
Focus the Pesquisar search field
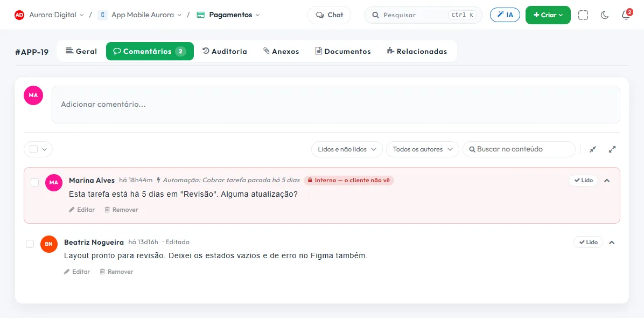click(x=423, y=15)
